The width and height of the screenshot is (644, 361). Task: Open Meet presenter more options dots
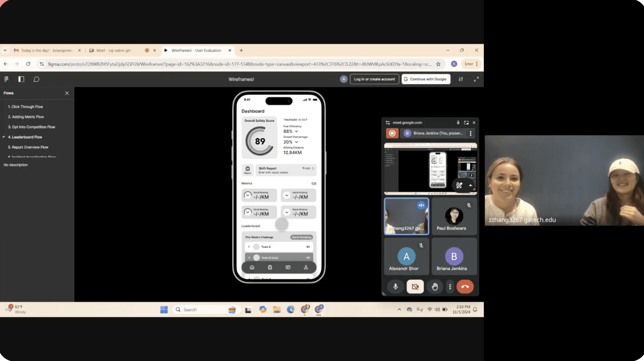pos(470,133)
